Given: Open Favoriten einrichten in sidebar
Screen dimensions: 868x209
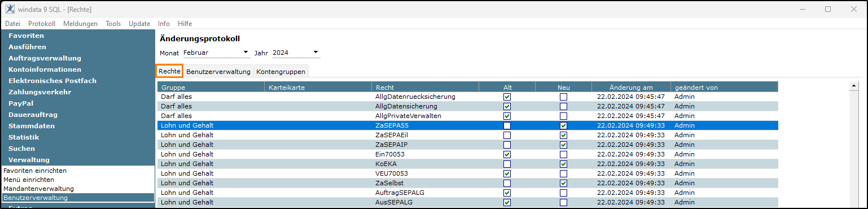Looking at the screenshot, I should pos(35,170).
